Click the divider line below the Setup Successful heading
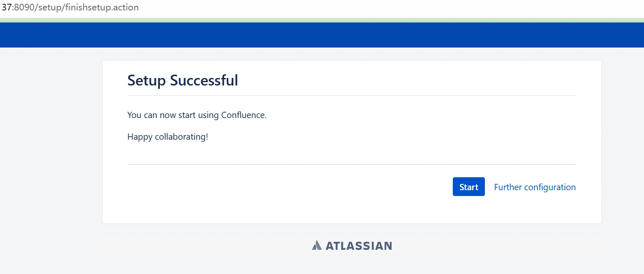The width and height of the screenshot is (644, 274). click(352, 96)
